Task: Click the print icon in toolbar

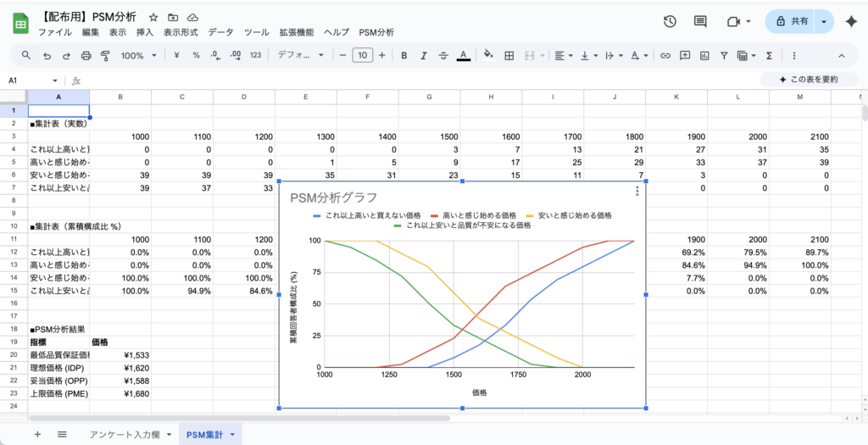Action: point(86,55)
